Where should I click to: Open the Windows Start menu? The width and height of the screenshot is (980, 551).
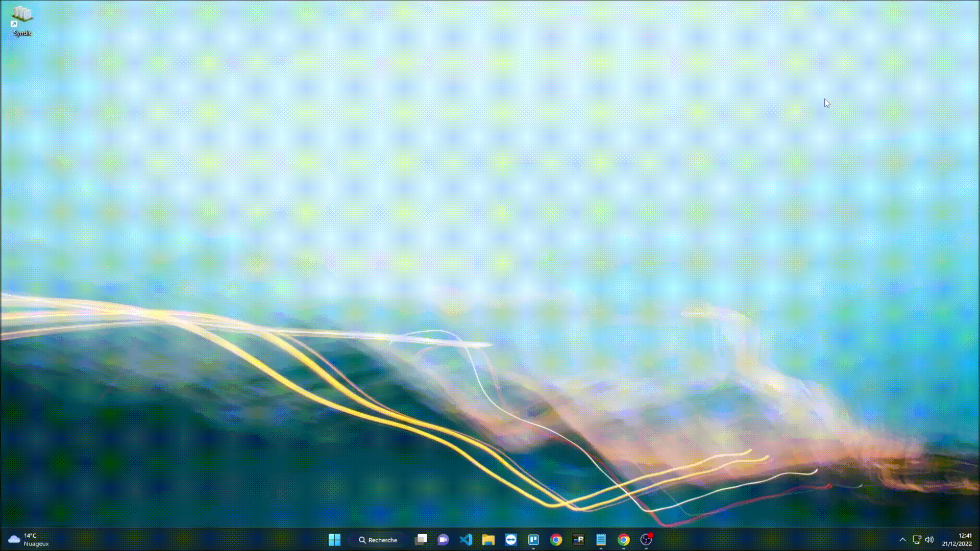tap(334, 540)
